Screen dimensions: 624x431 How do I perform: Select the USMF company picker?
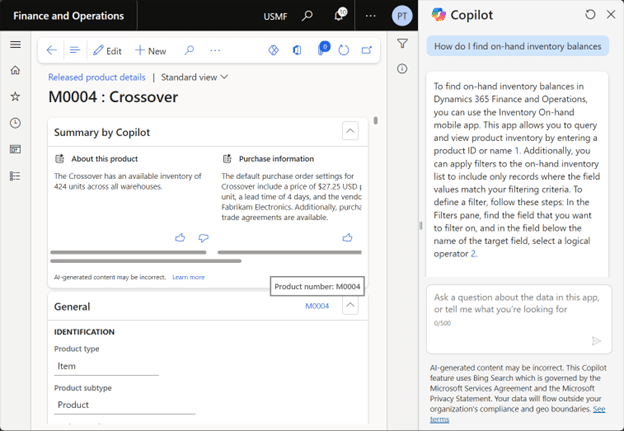[275, 17]
